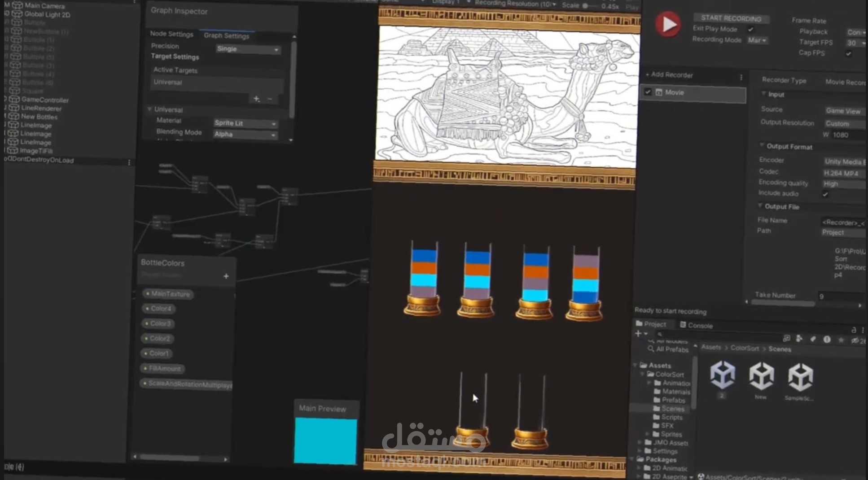
Task: Expand the JMO Assets folder
Action: click(640, 442)
